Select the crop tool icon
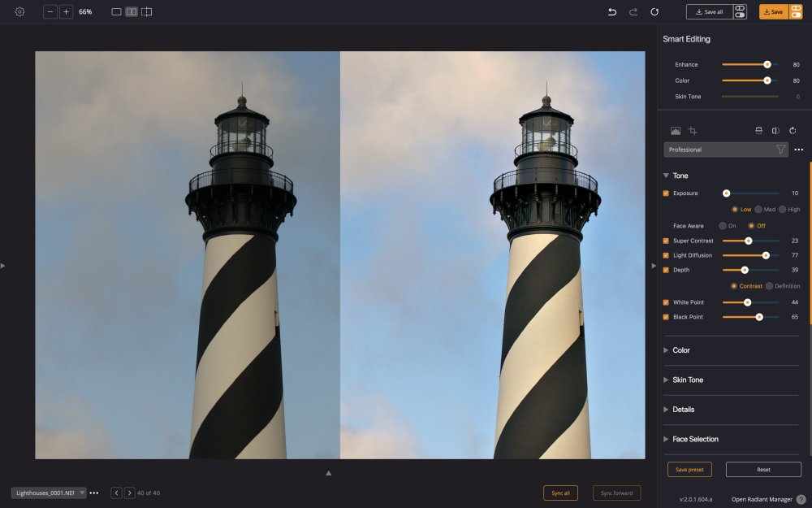812x508 pixels. pyautogui.click(x=693, y=131)
